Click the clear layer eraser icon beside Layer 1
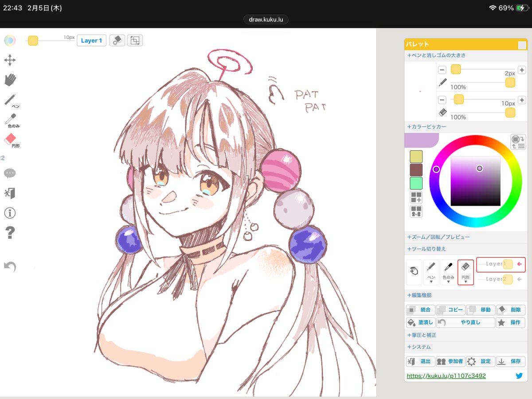532x399 pixels. (117, 40)
